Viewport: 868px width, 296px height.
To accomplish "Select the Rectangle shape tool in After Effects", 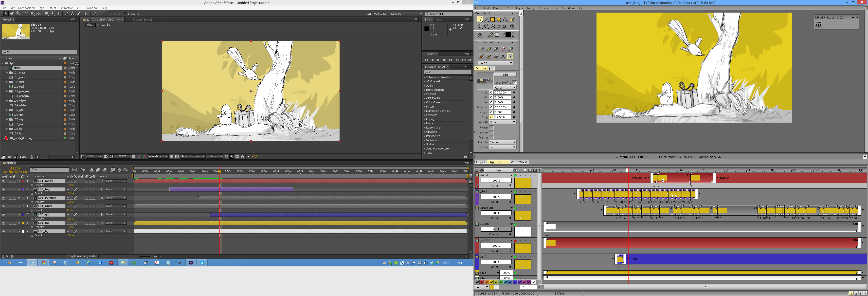I will [x=47, y=14].
